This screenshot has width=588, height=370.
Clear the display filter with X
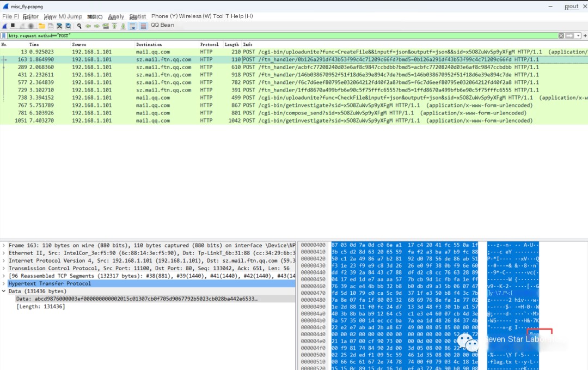pos(561,35)
